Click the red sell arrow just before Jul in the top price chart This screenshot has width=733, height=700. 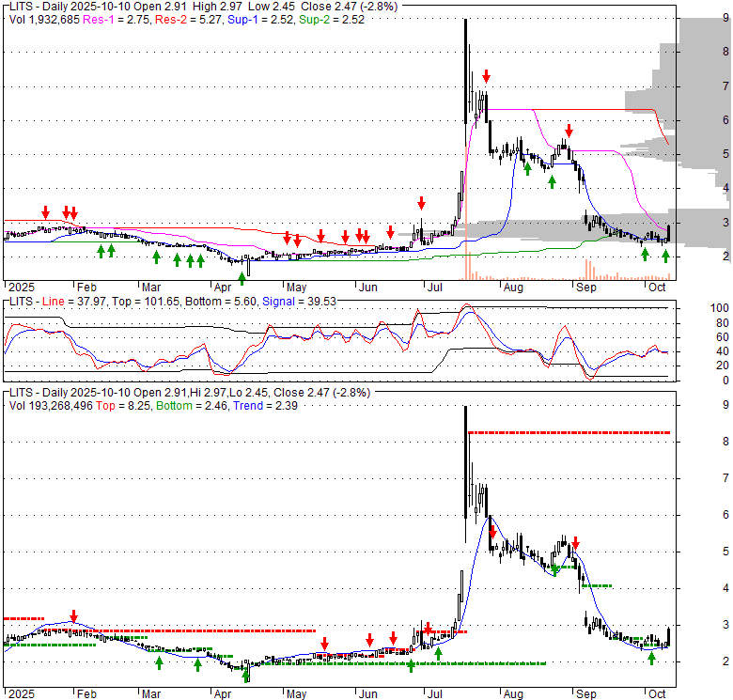(x=421, y=203)
